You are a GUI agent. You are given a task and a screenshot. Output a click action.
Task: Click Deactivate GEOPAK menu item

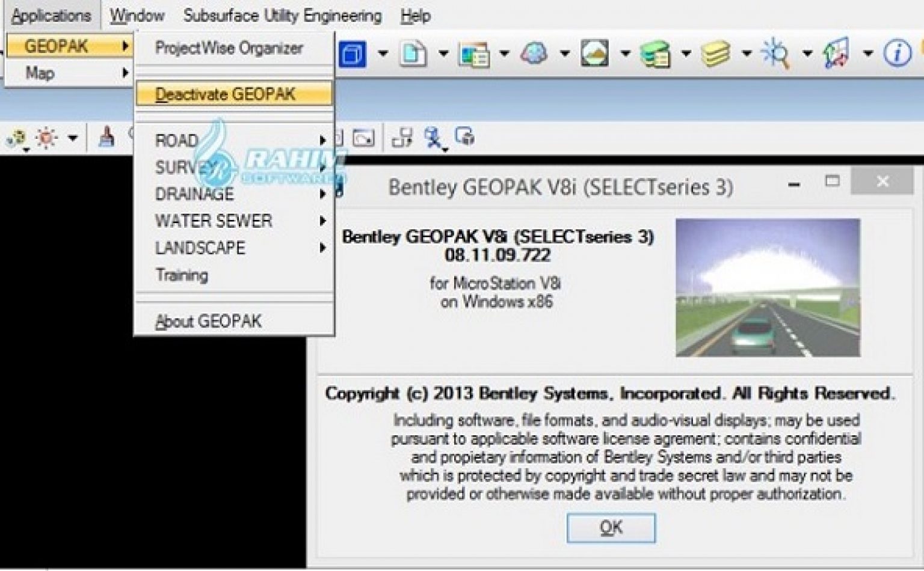point(234,94)
